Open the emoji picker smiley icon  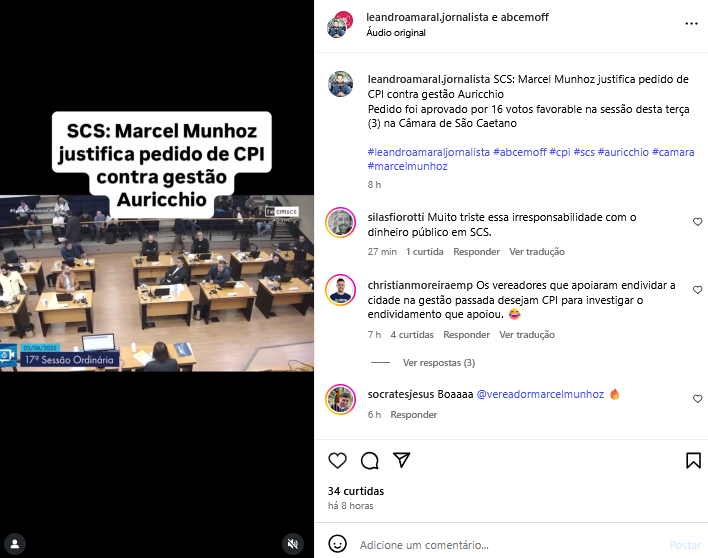tap(337, 544)
